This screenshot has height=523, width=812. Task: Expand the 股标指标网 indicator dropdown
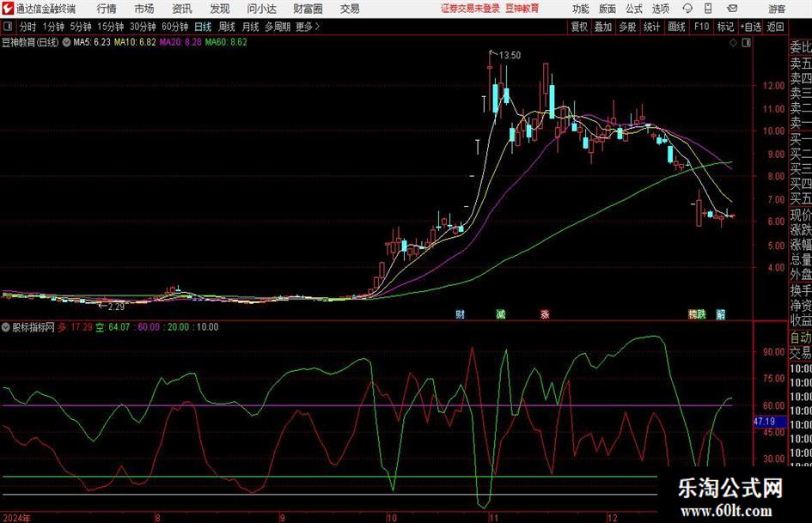pyautogui.click(x=6, y=326)
